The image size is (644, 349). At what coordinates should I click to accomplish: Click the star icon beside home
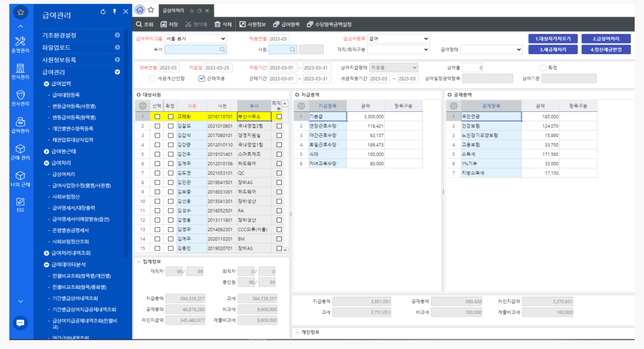151,10
